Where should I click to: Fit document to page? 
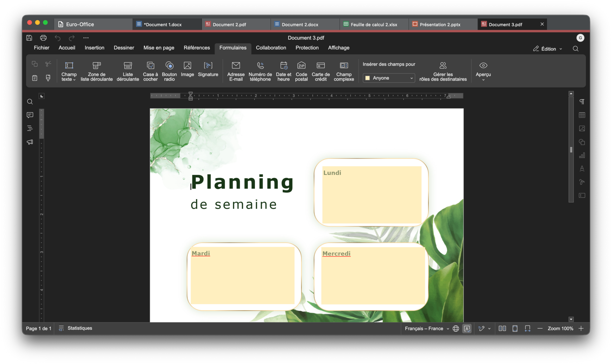pos(515,328)
